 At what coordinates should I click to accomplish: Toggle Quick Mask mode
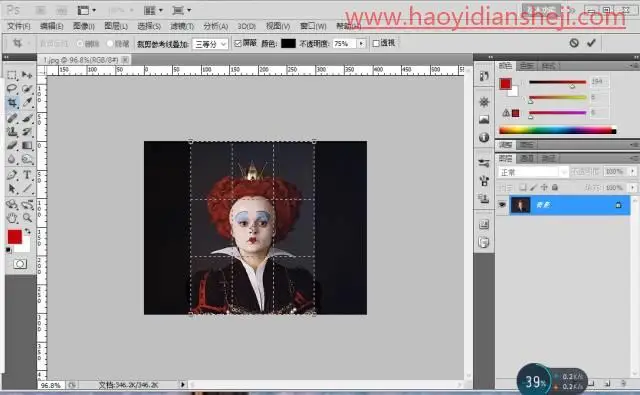tap(20, 264)
